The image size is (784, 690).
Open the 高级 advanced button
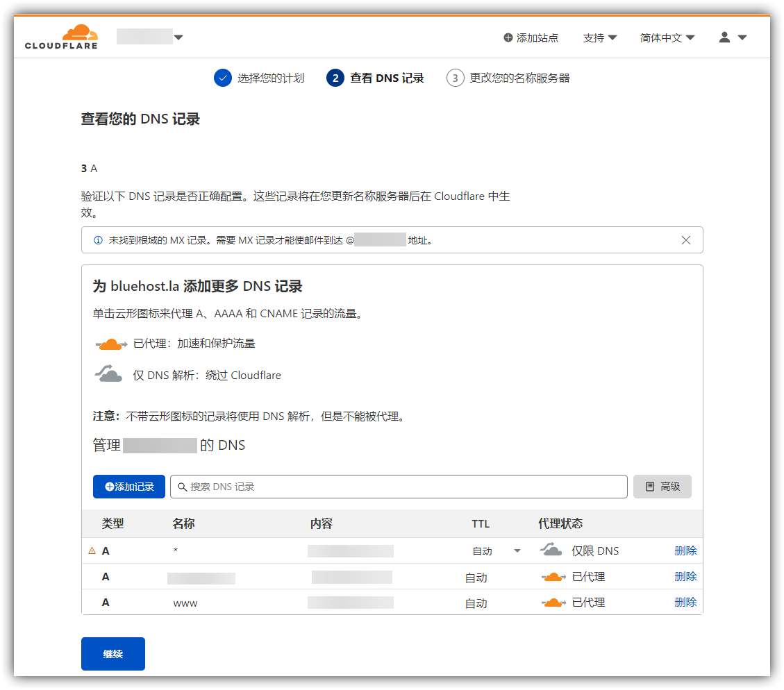click(662, 487)
